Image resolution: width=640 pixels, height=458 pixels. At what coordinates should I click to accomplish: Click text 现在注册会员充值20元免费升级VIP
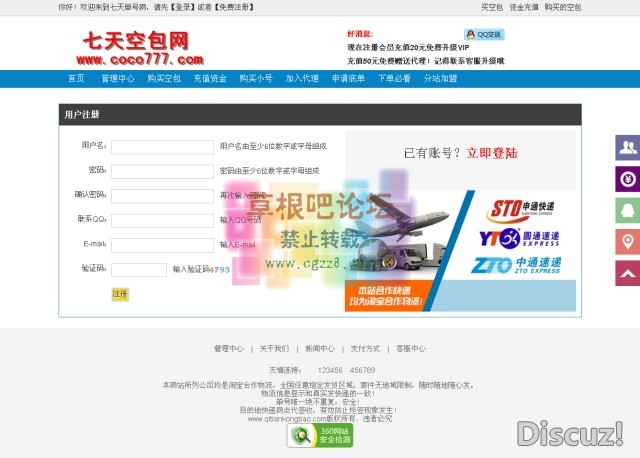coord(408,48)
